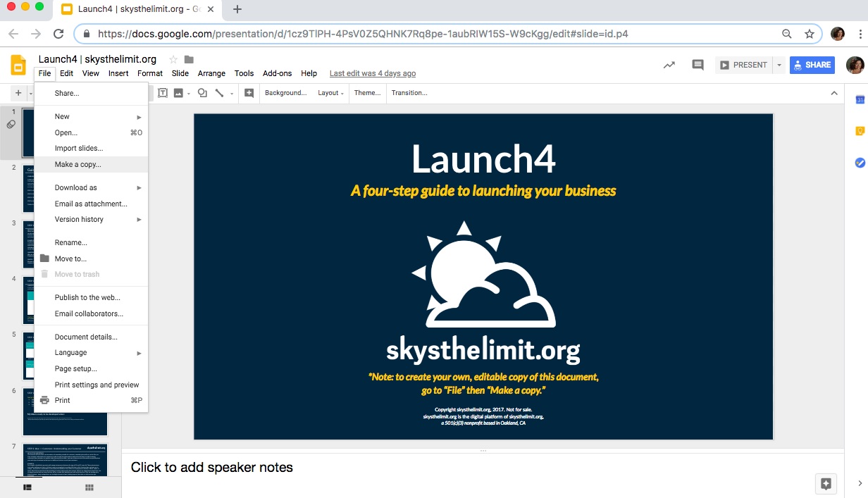Click the Insert image icon

click(178, 93)
